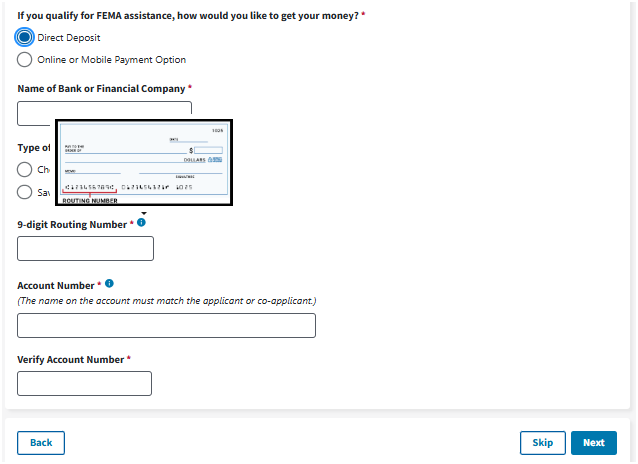Screen dimensions: 638x464
Task: Click the account name must match note
Action: (x=167, y=300)
